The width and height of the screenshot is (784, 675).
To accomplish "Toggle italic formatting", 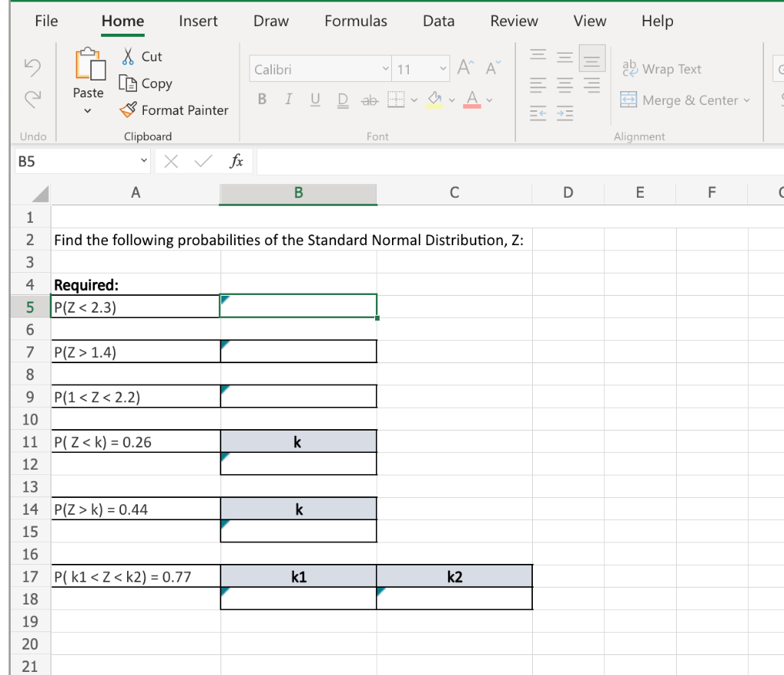I will click(289, 100).
